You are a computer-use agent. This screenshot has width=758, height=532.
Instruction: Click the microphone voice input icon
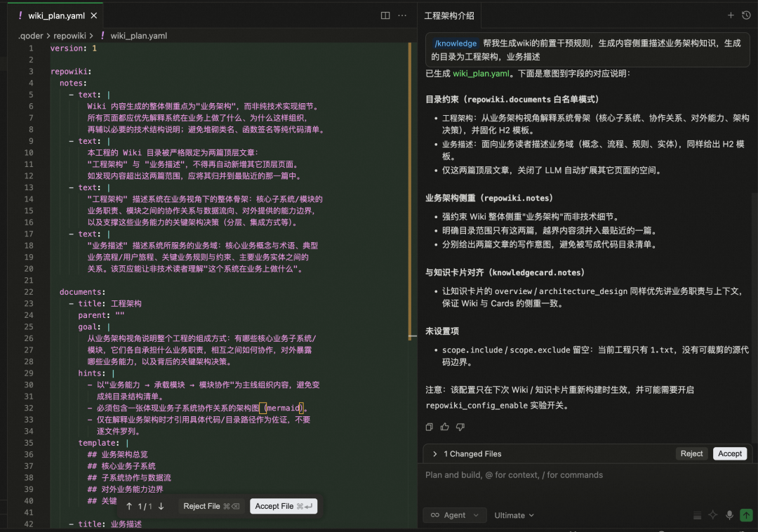[x=729, y=515]
